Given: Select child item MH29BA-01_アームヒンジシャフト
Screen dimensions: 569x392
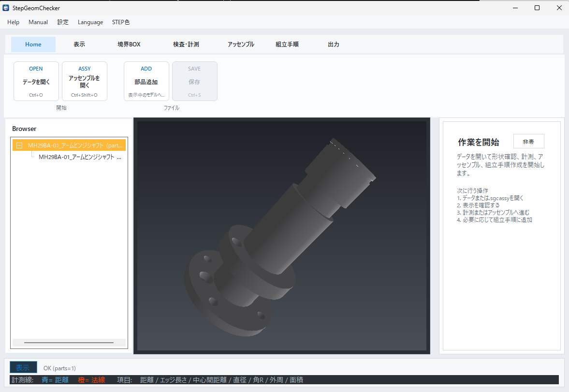Looking at the screenshot, I should [x=80, y=157].
